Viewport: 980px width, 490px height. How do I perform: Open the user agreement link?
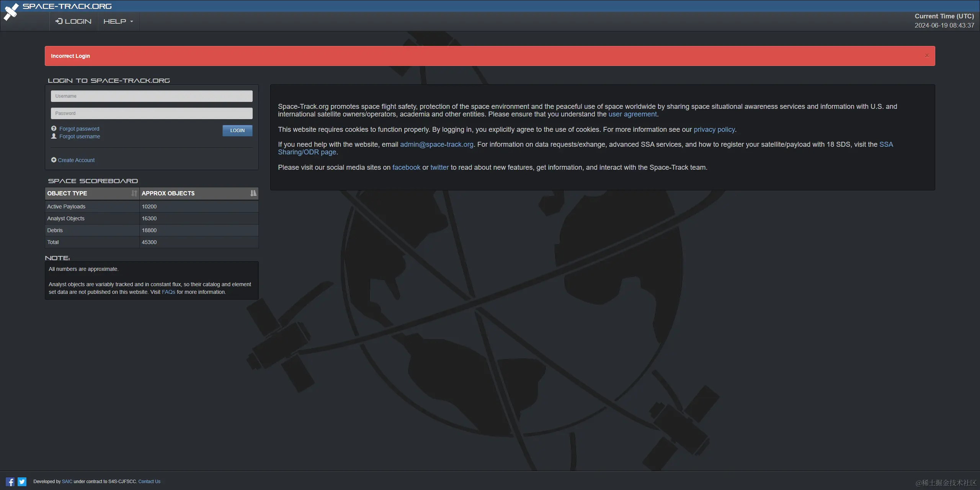coord(632,114)
